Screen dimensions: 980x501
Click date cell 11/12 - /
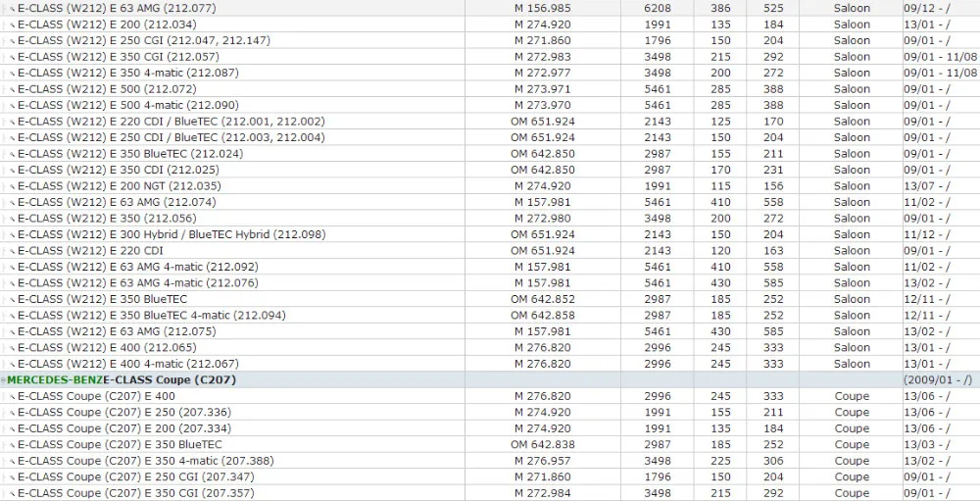click(927, 234)
